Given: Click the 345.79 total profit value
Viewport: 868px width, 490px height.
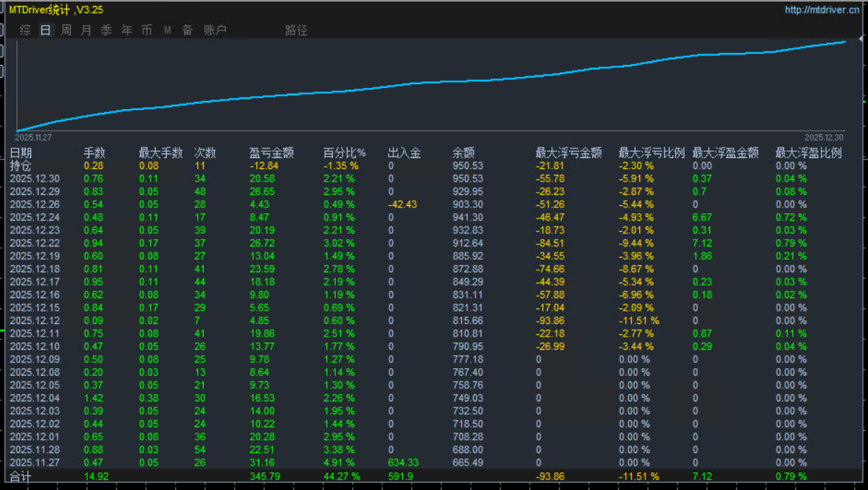Looking at the screenshot, I should [x=264, y=476].
